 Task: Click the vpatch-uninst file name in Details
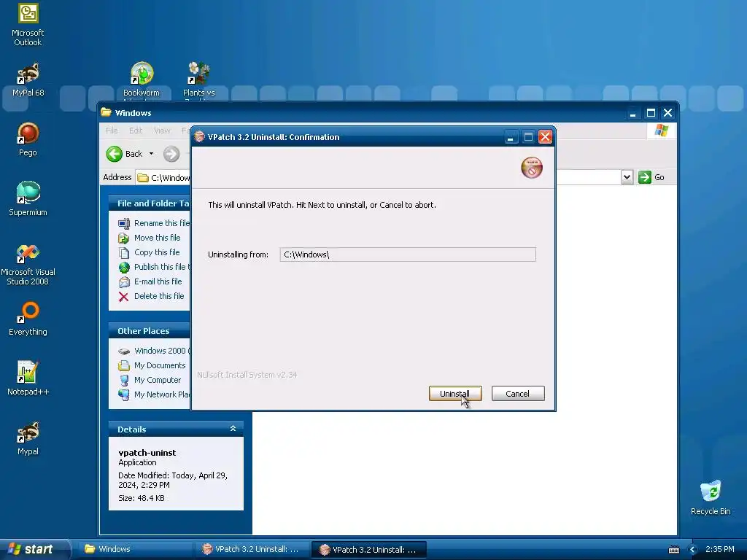147,452
